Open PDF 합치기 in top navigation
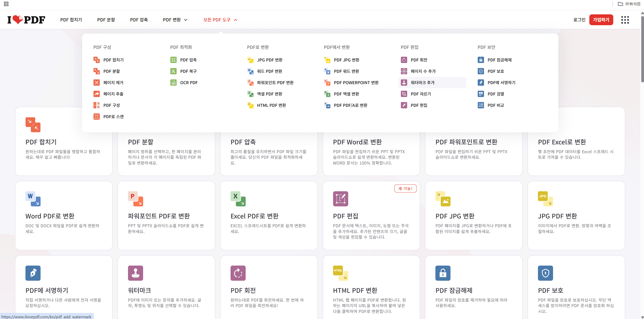The image size is (644, 319). (x=71, y=20)
